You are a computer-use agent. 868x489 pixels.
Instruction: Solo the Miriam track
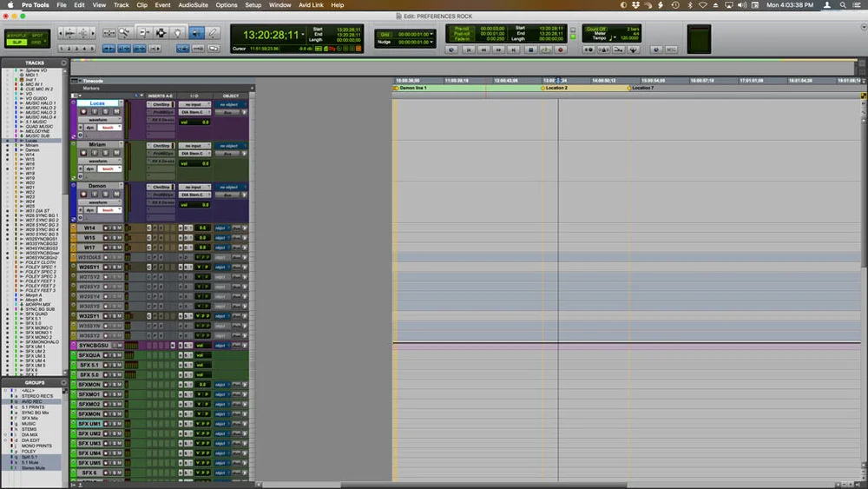tap(106, 153)
